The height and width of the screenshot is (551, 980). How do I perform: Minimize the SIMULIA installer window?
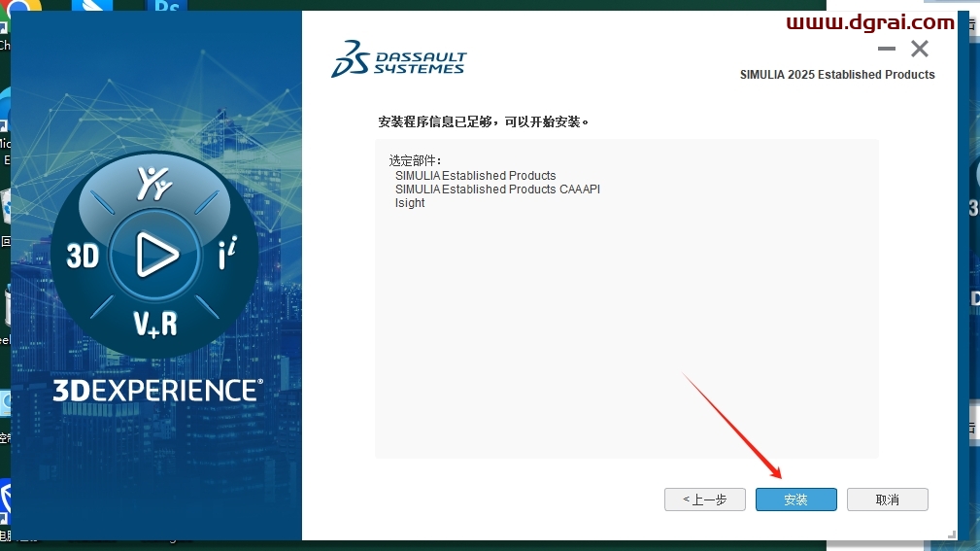pos(886,49)
